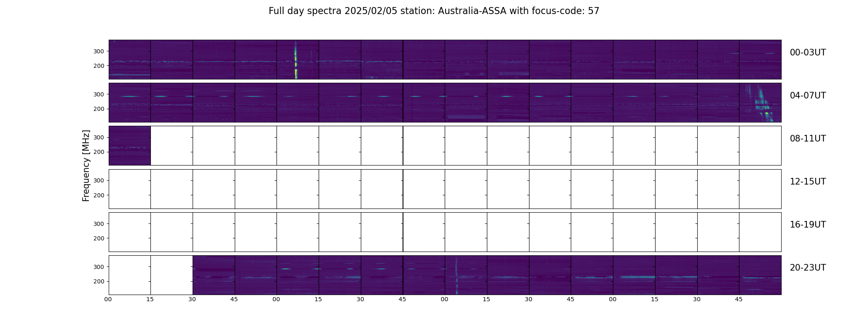868x331 pixels.
Task: Select the '16-19UT' row label
Action: (808, 225)
